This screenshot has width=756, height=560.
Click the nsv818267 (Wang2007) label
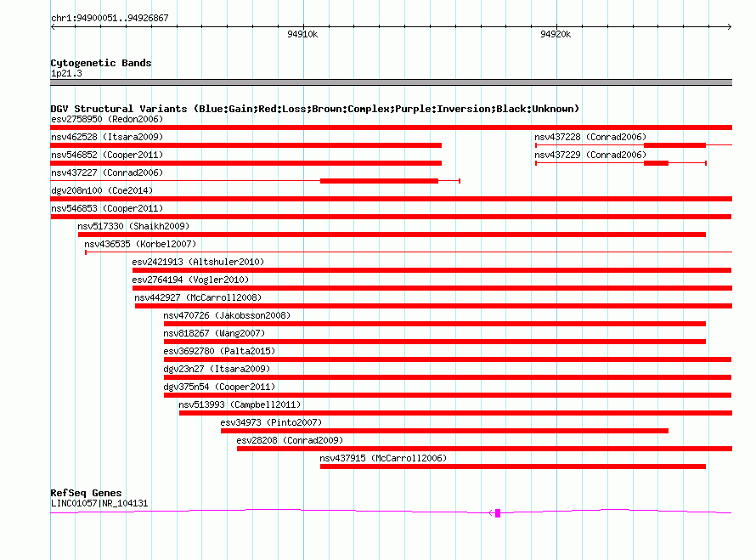click(214, 333)
